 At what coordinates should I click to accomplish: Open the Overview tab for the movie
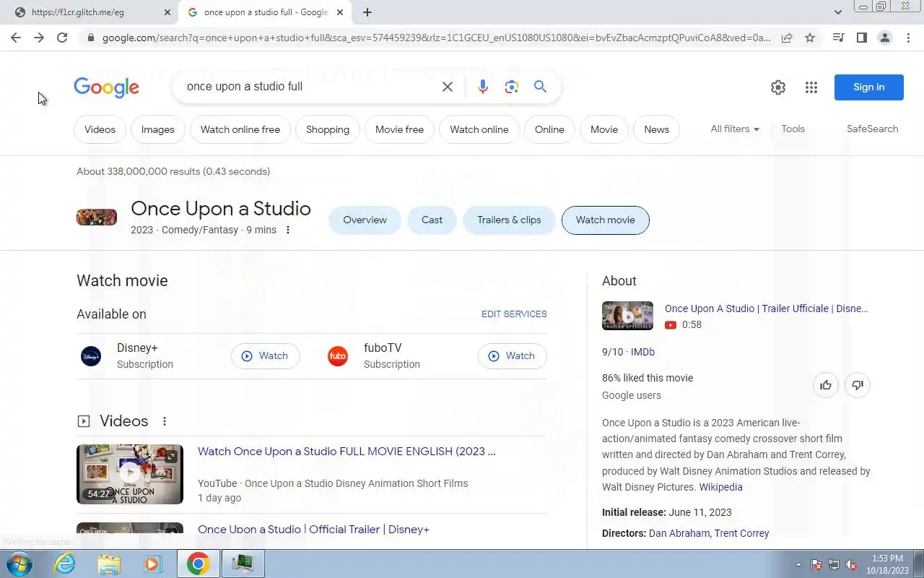[365, 220]
